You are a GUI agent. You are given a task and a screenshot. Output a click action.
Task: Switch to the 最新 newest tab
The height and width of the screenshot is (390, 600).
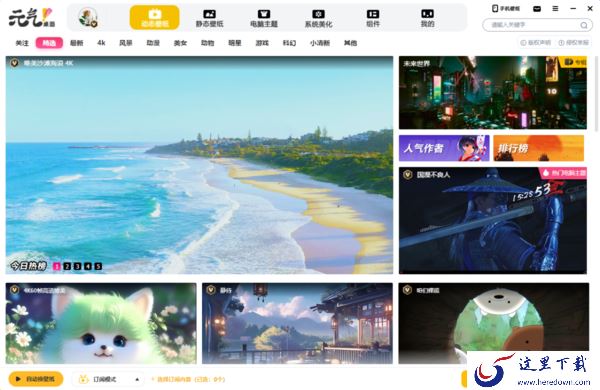pos(77,43)
